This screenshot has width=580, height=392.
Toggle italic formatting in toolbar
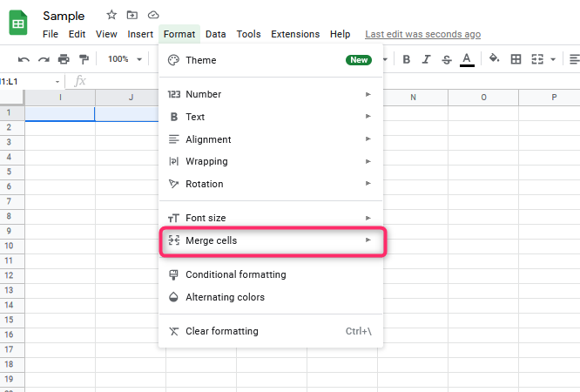coord(426,59)
